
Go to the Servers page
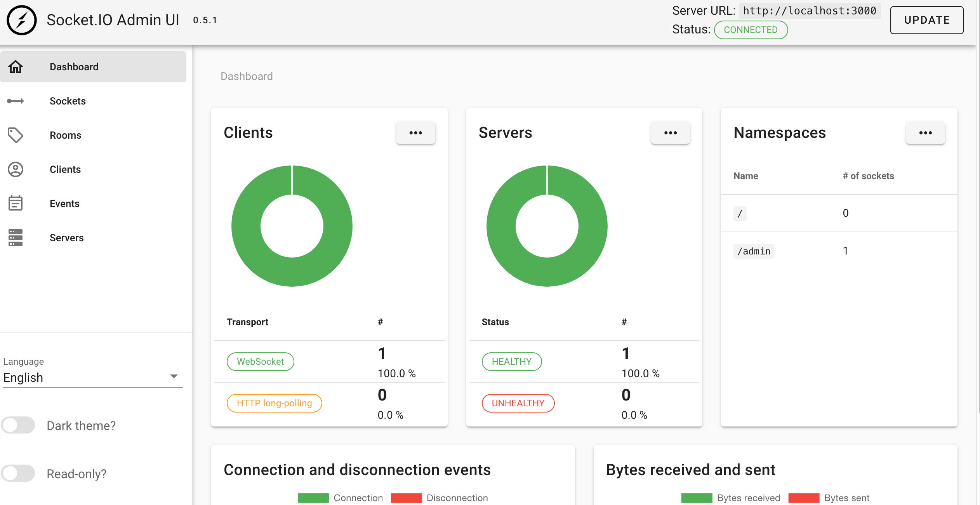point(93,238)
